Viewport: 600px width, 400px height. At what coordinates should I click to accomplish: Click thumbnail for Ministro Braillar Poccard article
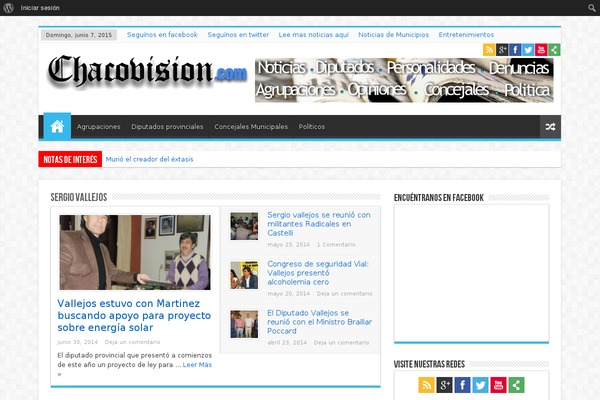point(244,324)
